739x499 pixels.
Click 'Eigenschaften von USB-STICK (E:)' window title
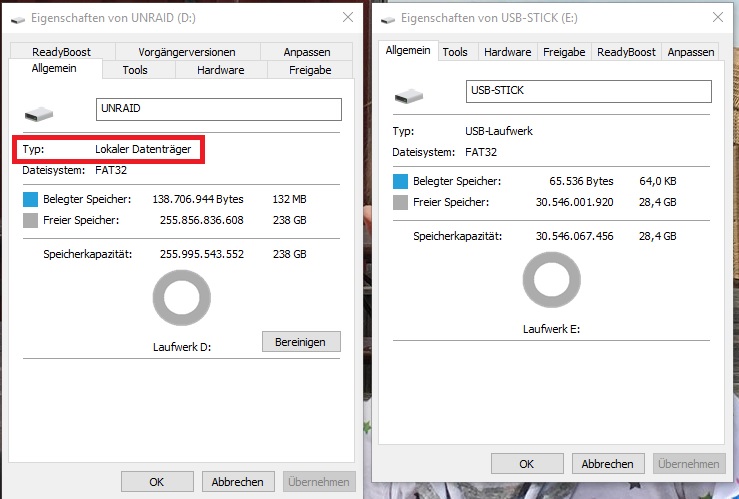(x=489, y=18)
